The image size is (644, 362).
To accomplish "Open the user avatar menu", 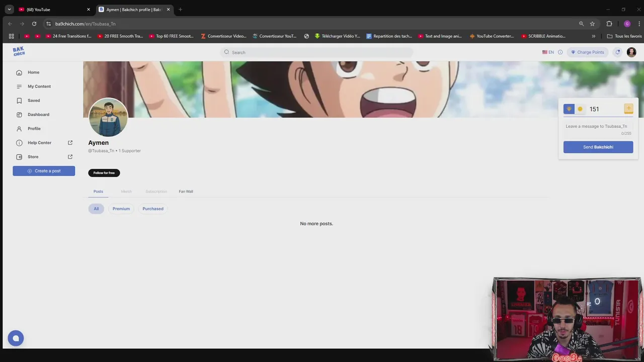I will (x=631, y=52).
